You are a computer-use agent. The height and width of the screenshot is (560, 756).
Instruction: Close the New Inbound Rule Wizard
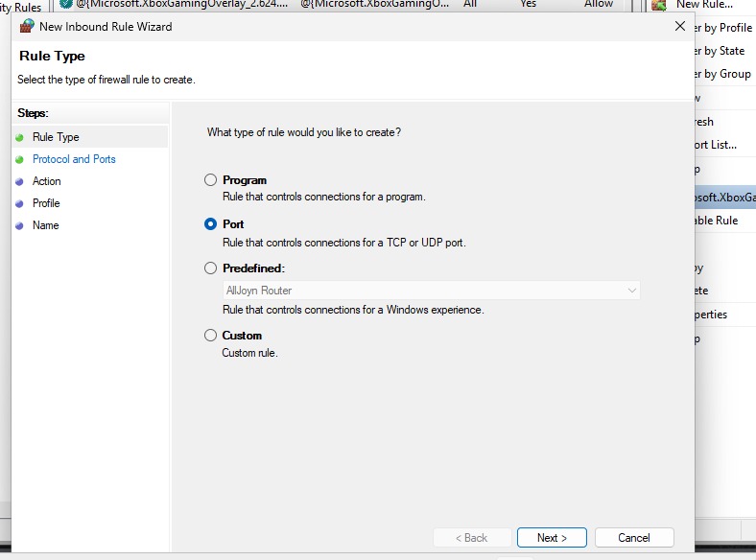tap(680, 26)
